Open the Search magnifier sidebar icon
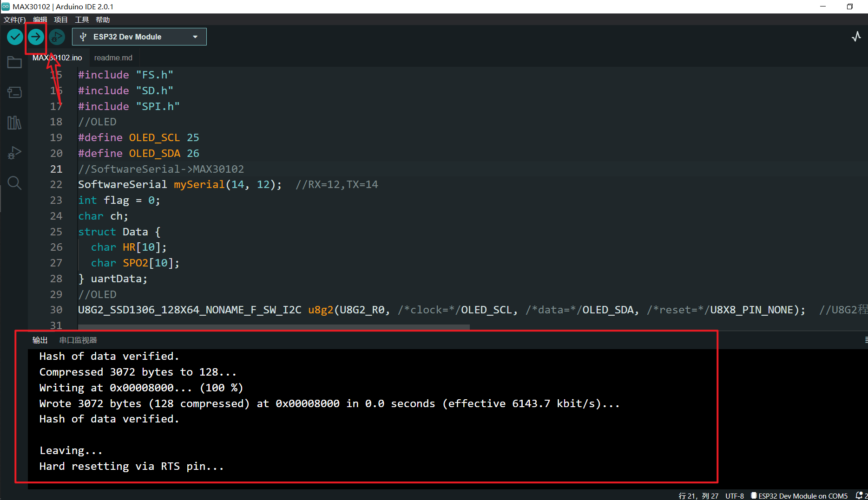Screen dimensions: 868x500 (14, 183)
